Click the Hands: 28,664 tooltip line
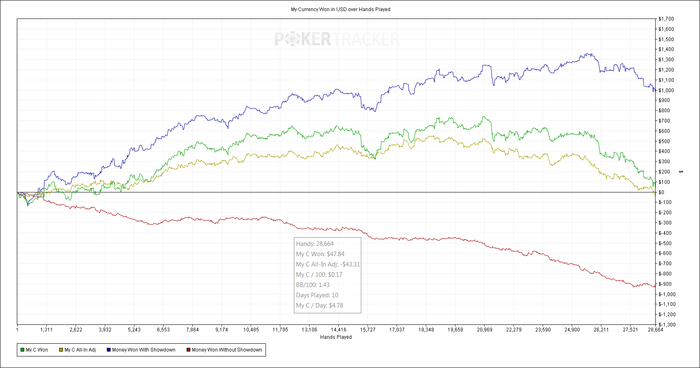This screenshot has width=700, height=368. [x=315, y=244]
